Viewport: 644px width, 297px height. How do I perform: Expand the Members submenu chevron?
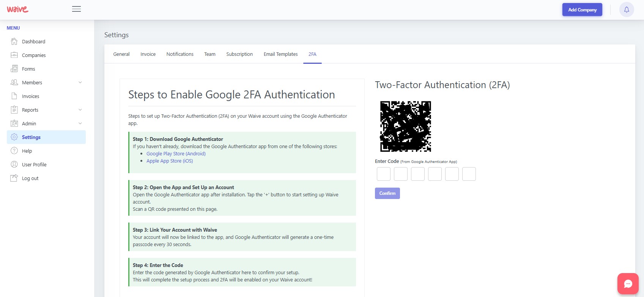(80, 82)
